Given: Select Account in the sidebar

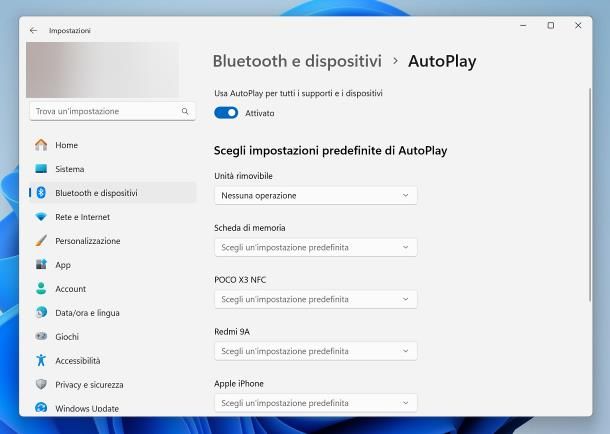Looking at the screenshot, I should click(113, 289).
